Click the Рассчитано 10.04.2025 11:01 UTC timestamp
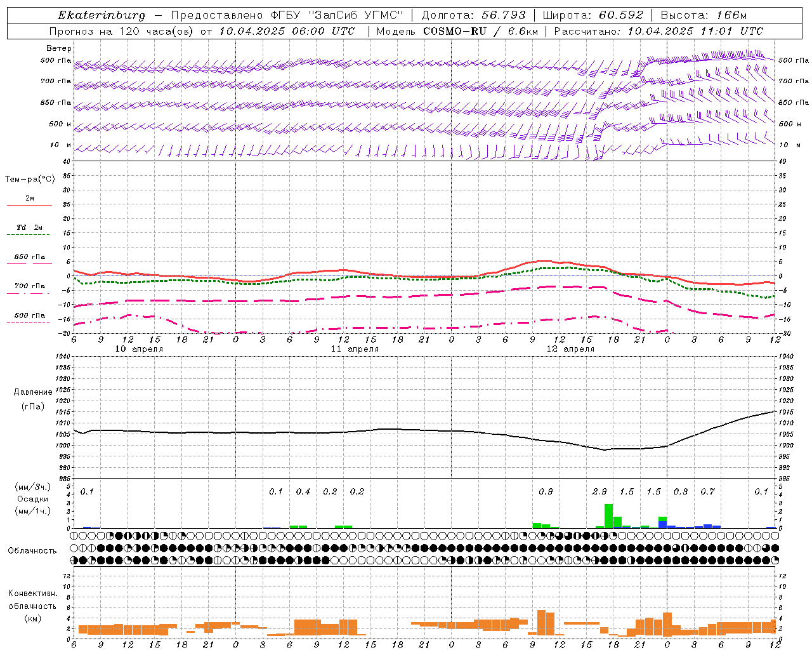812x650 pixels. pyautogui.click(x=658, y=31)
